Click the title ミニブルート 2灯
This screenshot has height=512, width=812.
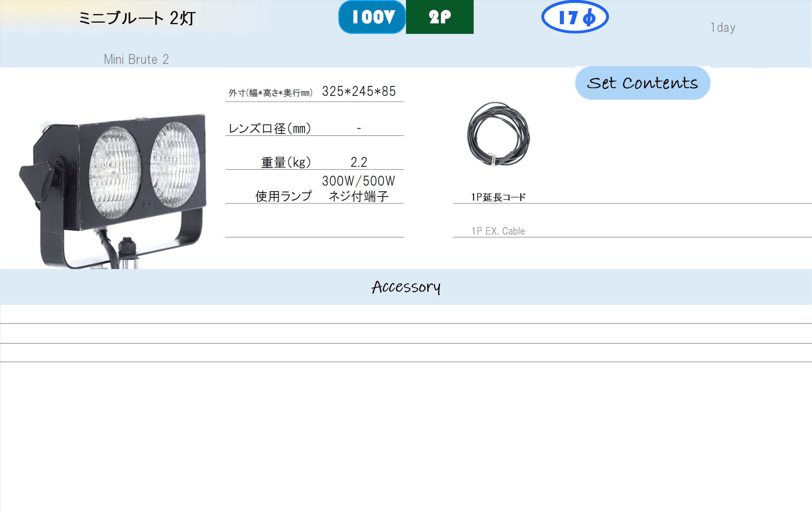pyautogui.click(x=137, y=18)
